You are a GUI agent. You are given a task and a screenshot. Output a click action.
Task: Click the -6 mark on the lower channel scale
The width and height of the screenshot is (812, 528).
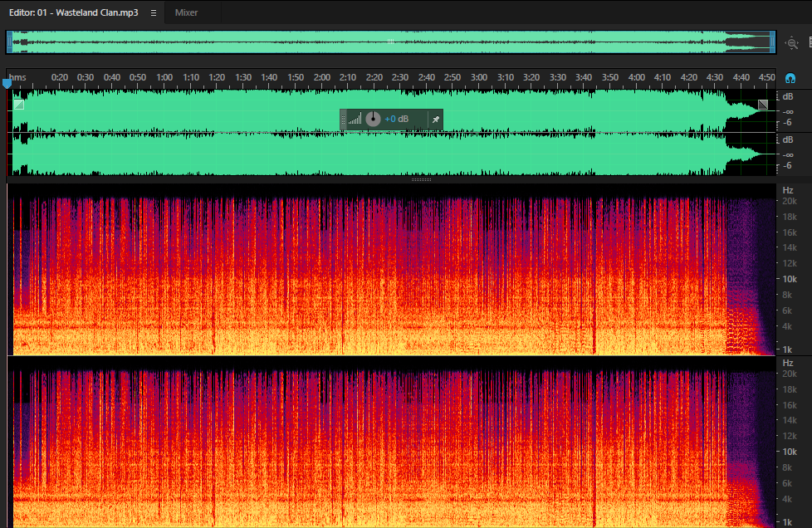pos(787,166)
